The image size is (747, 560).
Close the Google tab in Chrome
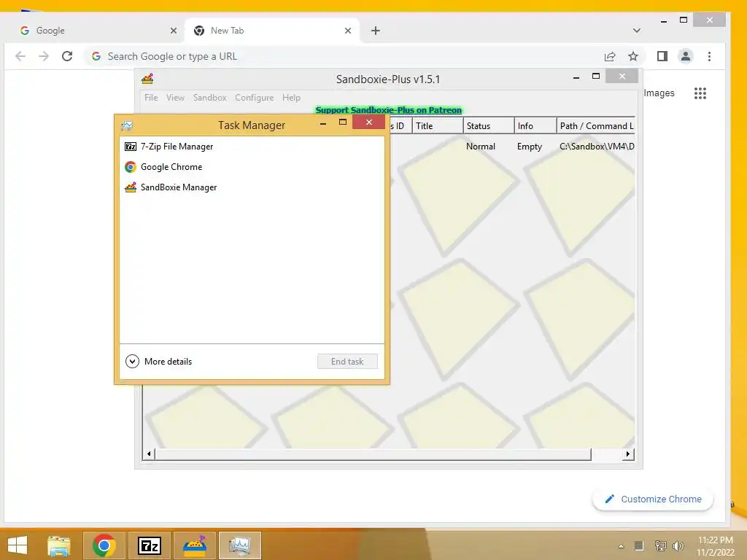[174, 31]
